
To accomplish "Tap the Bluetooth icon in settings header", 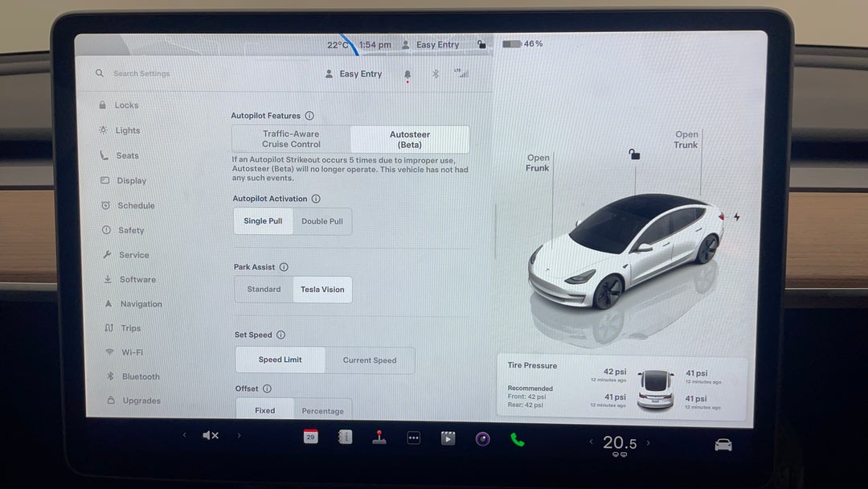I will (436, 74).
